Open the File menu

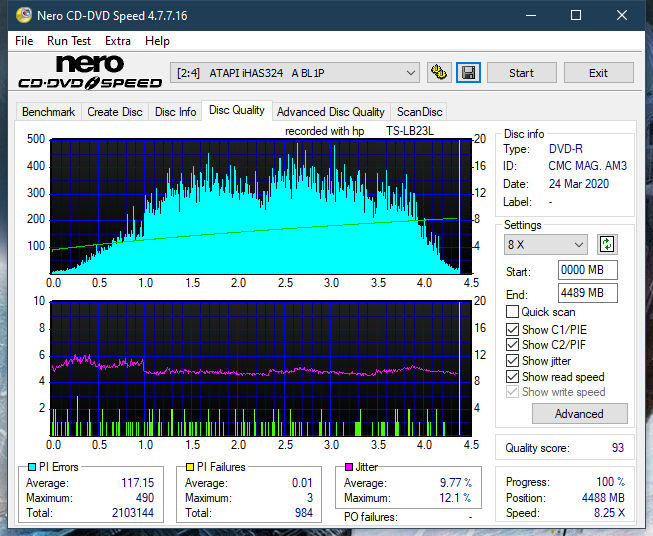pyautogui.click(x=24, y=41)
